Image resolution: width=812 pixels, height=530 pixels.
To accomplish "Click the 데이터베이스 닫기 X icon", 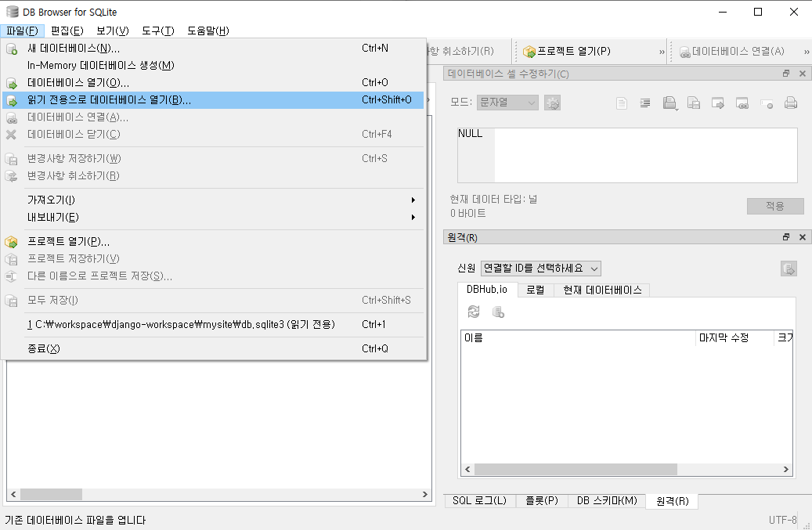I will (x=12, y=135).
